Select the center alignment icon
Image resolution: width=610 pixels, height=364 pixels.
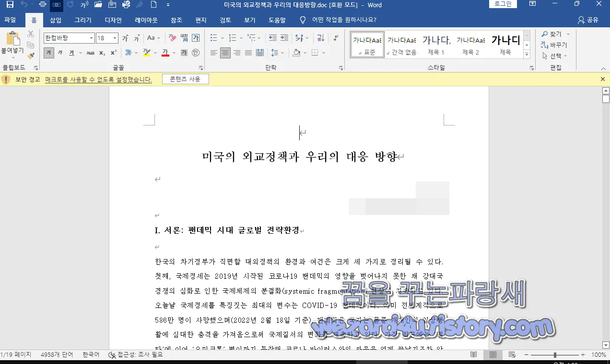click(x=225, y=53)
